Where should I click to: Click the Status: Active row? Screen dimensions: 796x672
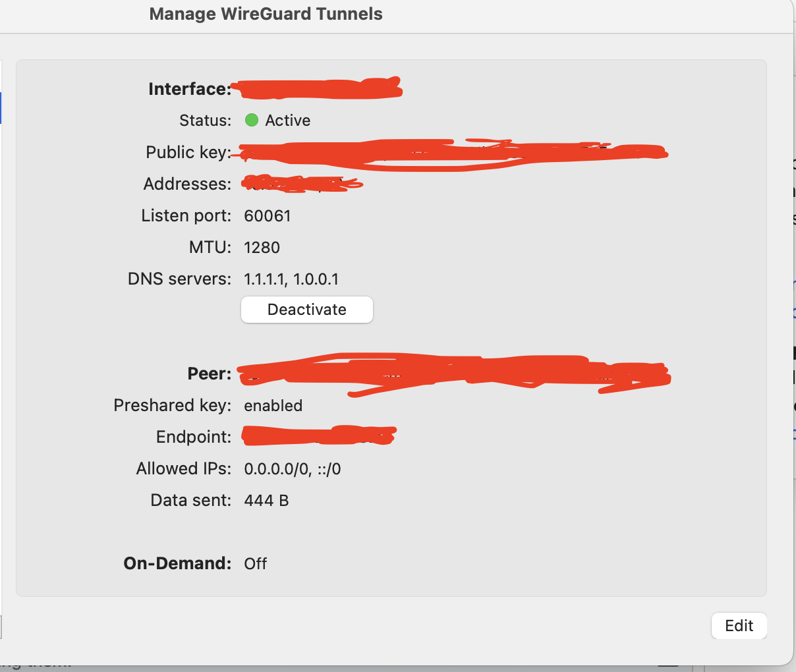[244, 120]
